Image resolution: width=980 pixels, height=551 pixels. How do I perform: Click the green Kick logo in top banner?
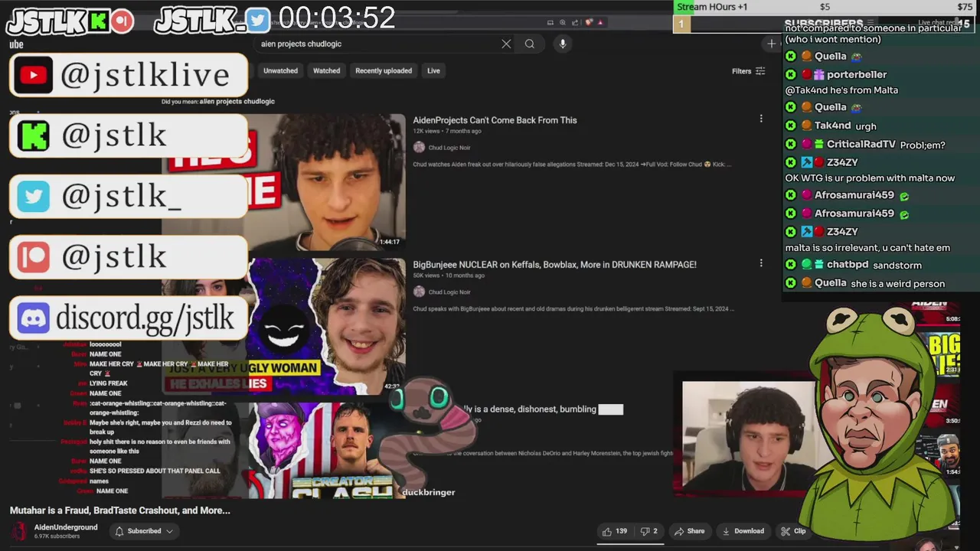coord(98,21)
